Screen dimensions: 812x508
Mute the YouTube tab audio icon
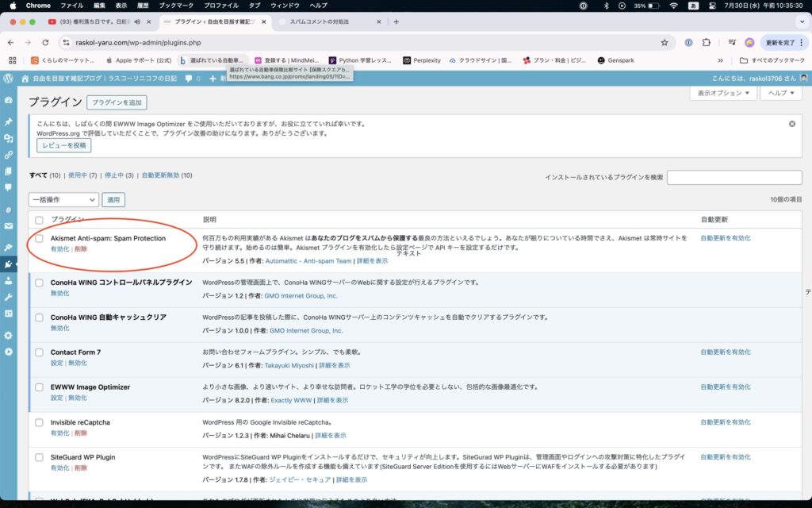[x=137, y=21]
